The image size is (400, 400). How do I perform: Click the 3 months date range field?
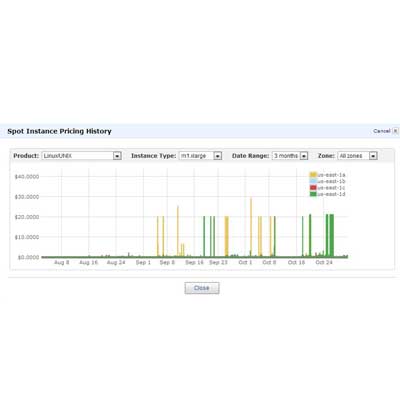[x=286, y=156]
